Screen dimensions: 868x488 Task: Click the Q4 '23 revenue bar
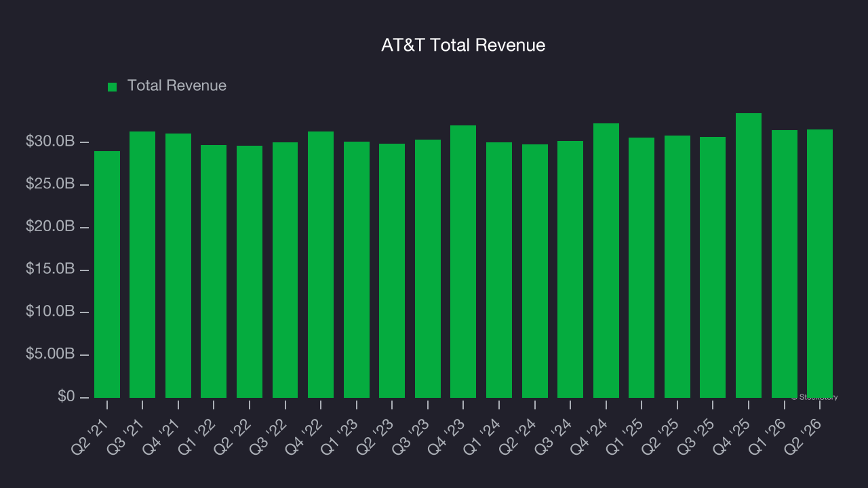tap(463, 262)
